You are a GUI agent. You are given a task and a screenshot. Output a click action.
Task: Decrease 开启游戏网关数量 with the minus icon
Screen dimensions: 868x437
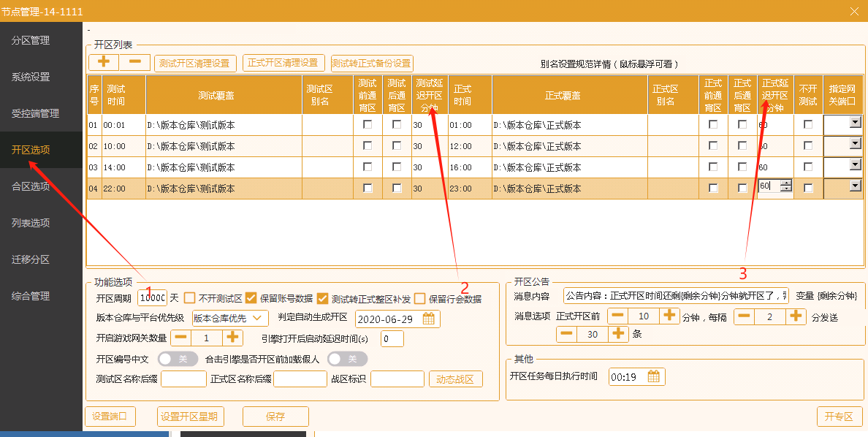tap(180, 338)
